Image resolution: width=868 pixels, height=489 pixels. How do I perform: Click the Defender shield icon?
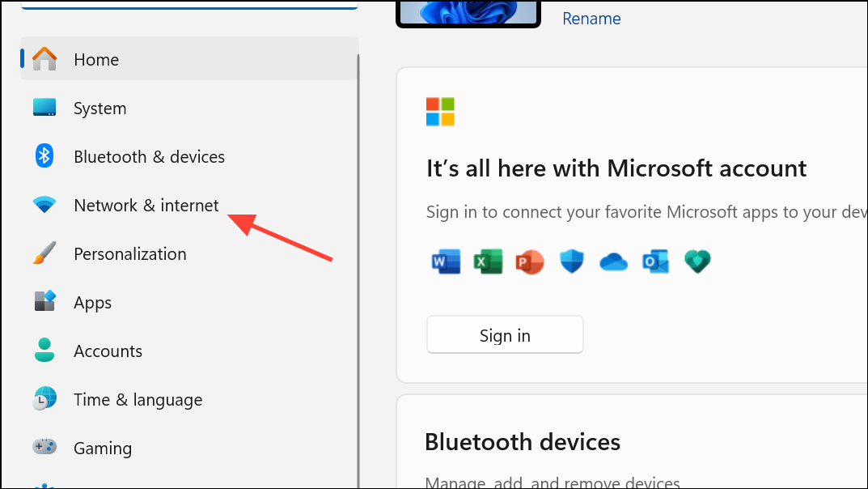tap(572, 262)
